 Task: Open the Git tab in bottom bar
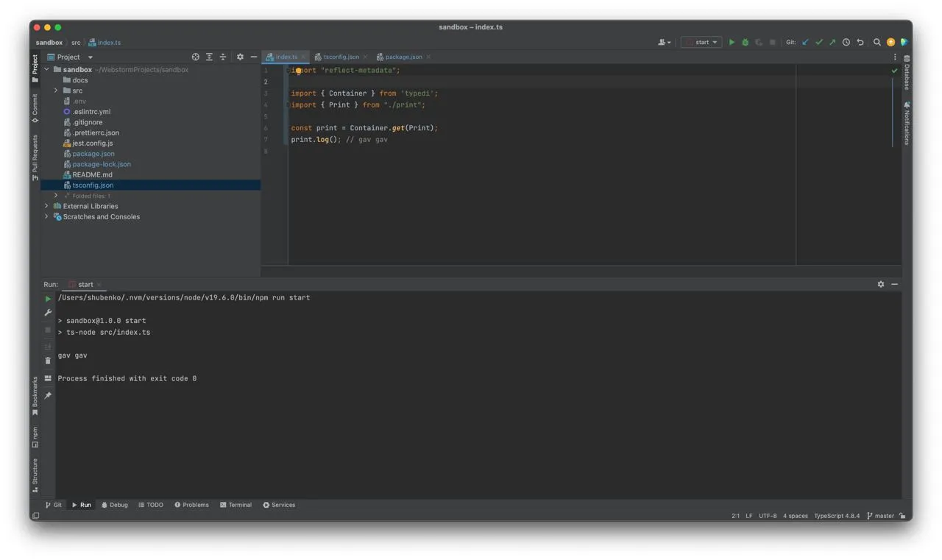pyautogui.click(x=54, y=505)
